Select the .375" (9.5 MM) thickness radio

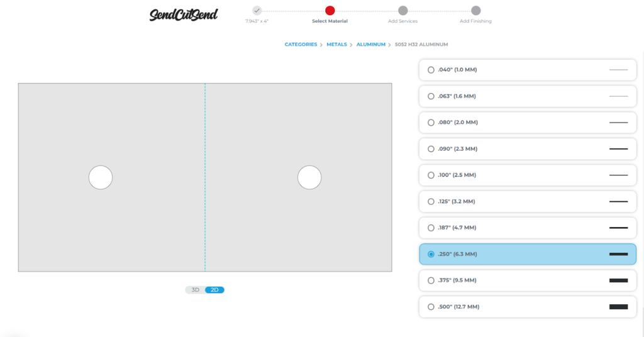point(431,280)
